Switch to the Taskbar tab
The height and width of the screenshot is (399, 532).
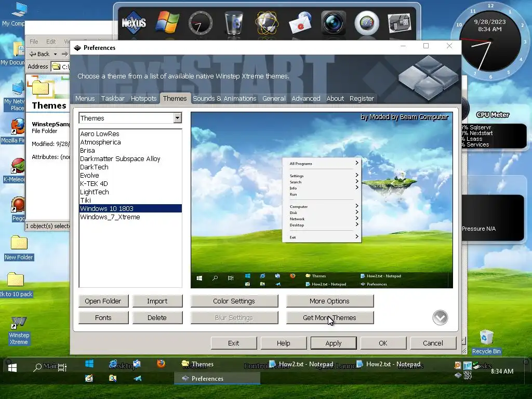[x=113, y=98]
